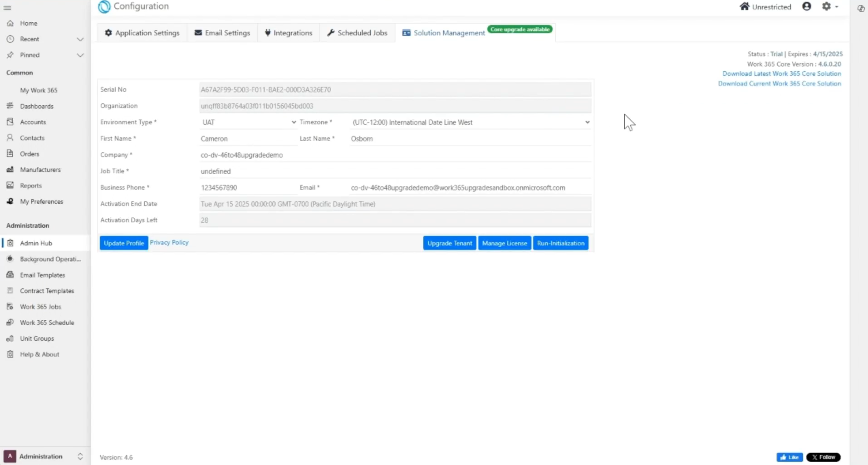Open the Privacy Policy link

169,243
